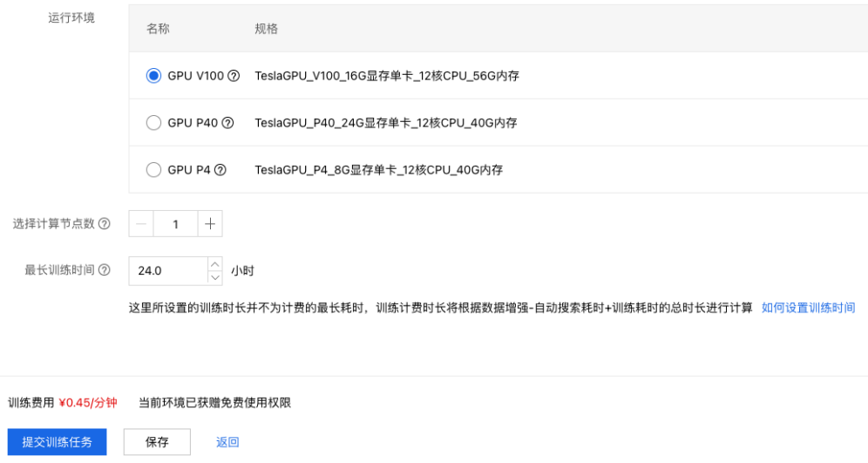Select the GPU P40 radio button
This screenshot has height=463, width=868.
(x=153, y=123)
